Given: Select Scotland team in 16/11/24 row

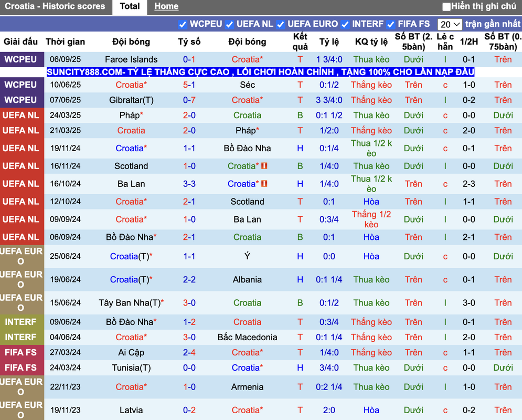Looking at the screenshot, I should (131, 166).
